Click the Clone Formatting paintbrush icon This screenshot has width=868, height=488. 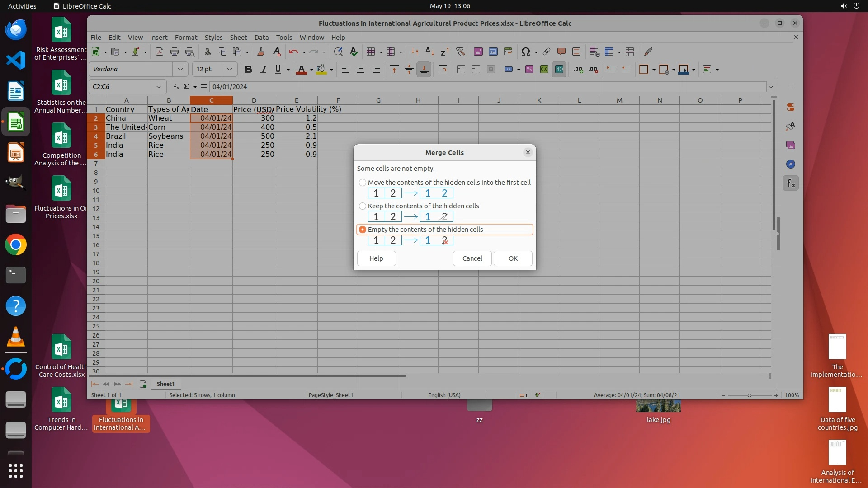click(261, 52)
